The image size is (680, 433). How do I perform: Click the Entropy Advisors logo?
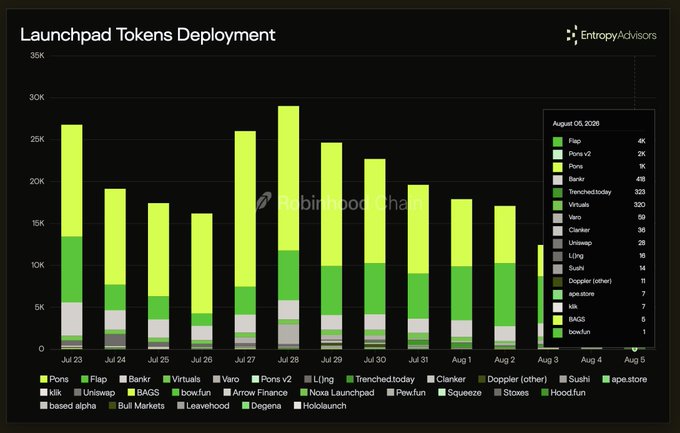click(x=611, y=35)
